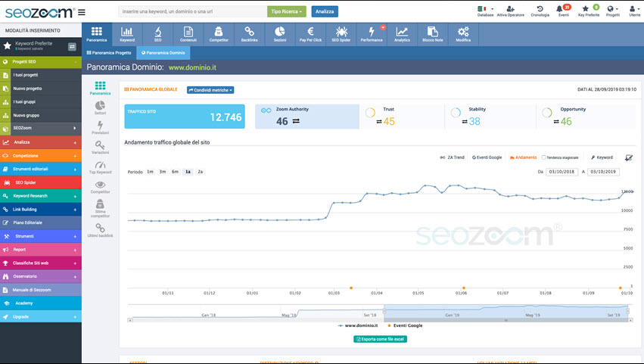Collapse the Progetti SEO sidebar section
The width and height of the screenshot is (644, 364).
(x=41, y=61)
